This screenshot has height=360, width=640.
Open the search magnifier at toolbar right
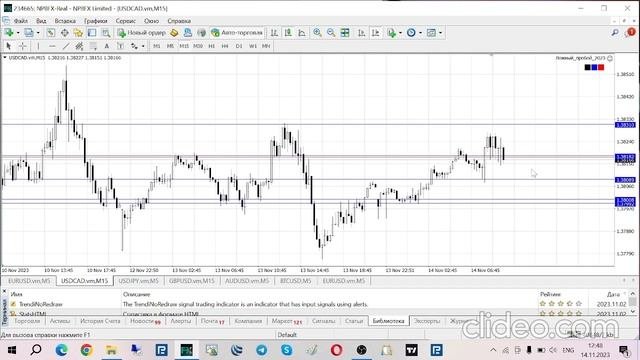[x=615, y=33]
